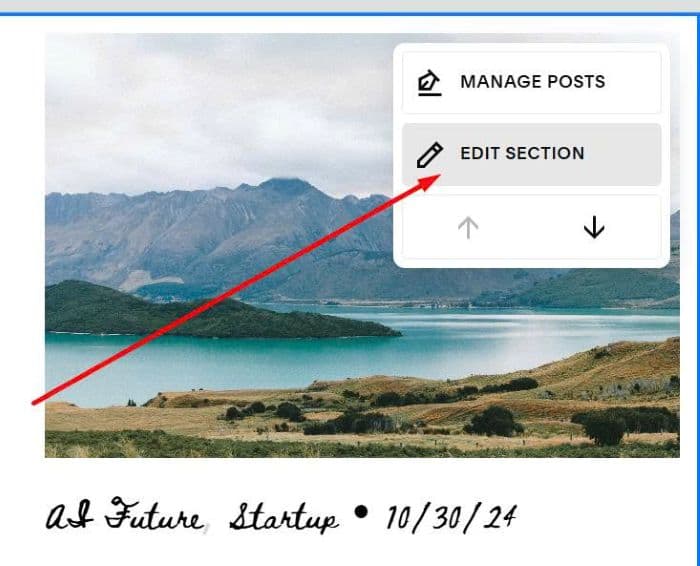Click the MANAGE POSTS text label
700x566 pixels.
(x=533, y=82)
